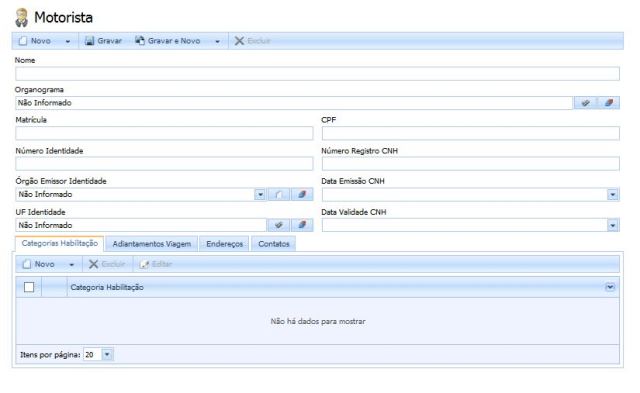Switch to the Categorias Habilitação tab
This screenshot has height=393, width=640.
[x=60, y=244]
